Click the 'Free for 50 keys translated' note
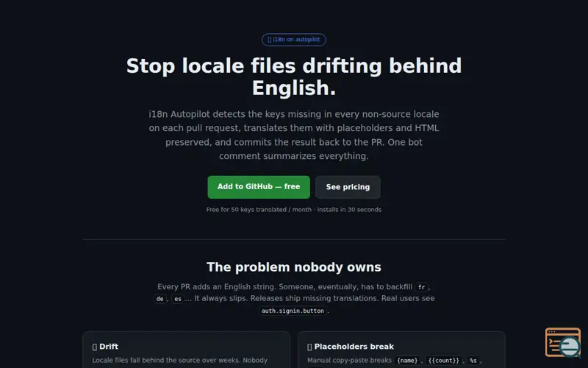 293,210
